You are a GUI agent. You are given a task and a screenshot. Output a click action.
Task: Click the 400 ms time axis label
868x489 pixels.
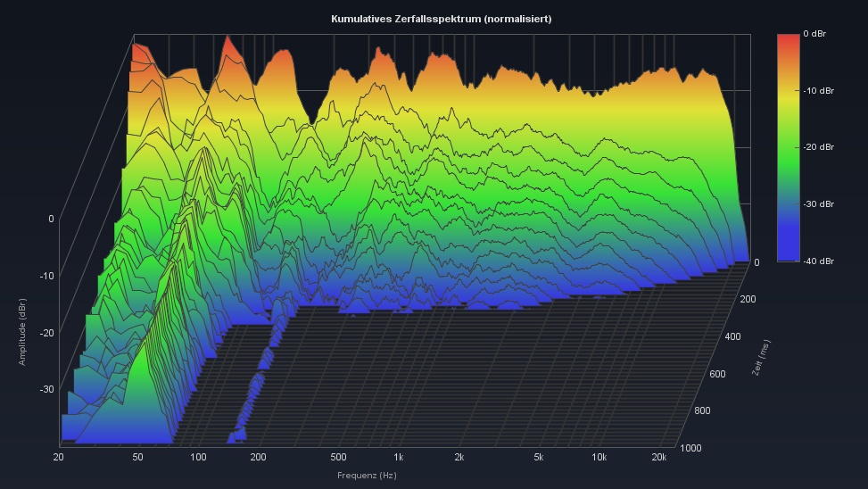click(x=732, y=336)
